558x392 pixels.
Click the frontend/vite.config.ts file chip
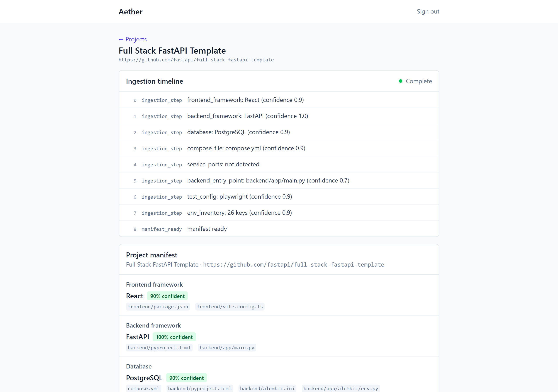tap(230, 306)
